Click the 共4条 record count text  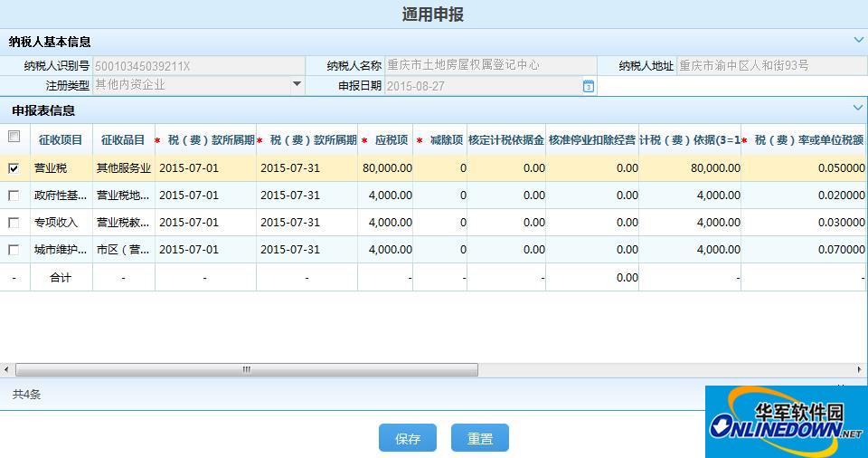[26, 395]
